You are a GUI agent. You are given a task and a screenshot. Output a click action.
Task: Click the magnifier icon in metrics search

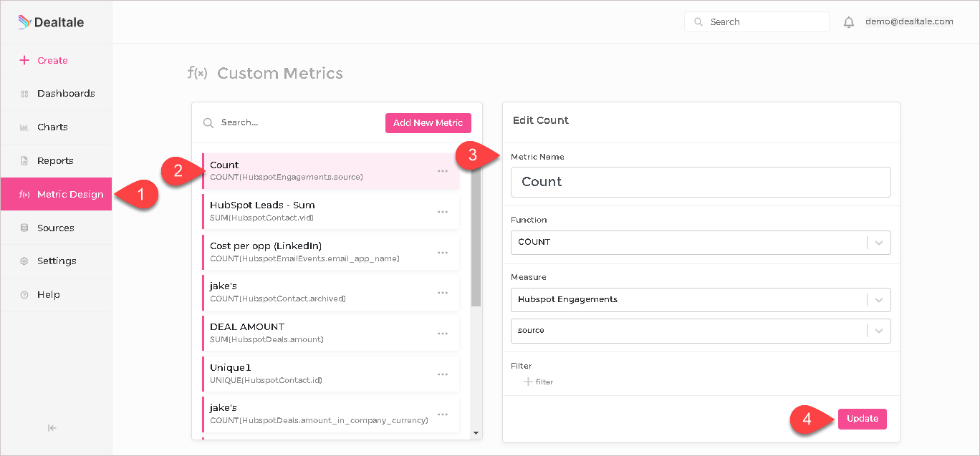click(208, 123)
